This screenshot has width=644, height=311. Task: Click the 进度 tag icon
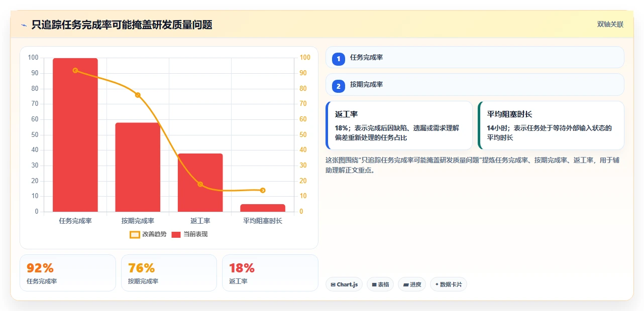[406, 284]
